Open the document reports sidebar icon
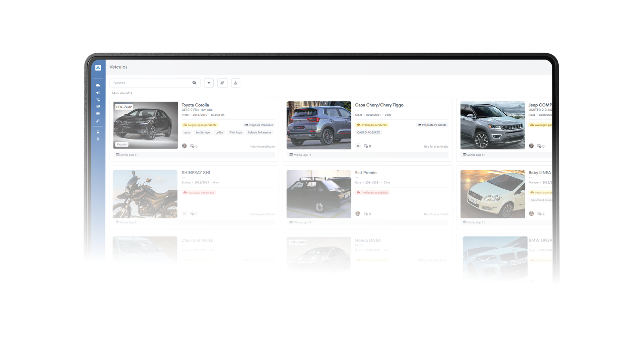The width and height of the screenshot is (643, 364). point(98,139)
